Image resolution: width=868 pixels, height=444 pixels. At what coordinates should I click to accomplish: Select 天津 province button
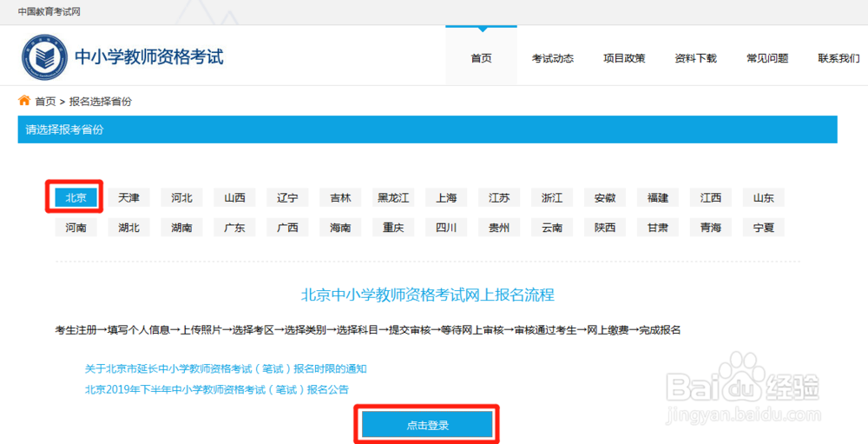[129, 197]
